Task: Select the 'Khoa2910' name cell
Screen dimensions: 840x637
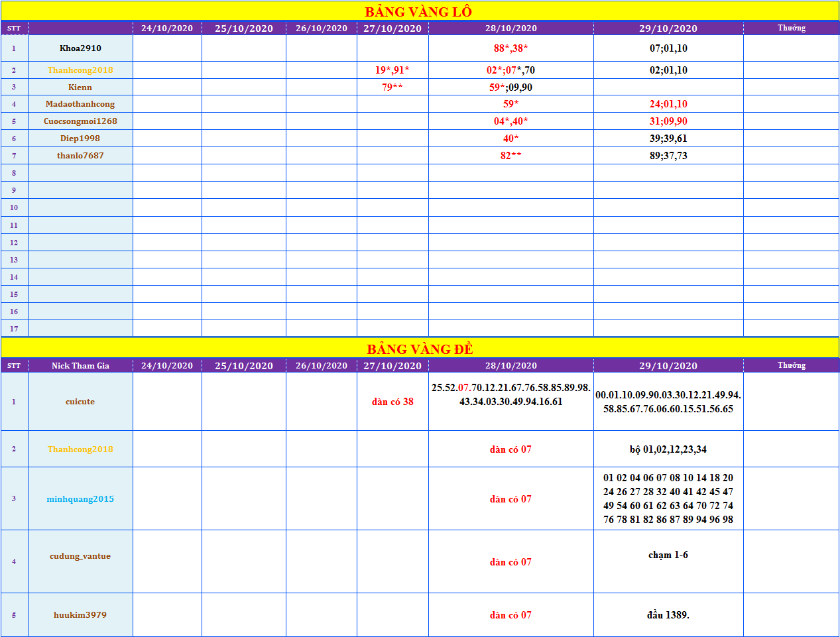Action: (x=80, y=48)
